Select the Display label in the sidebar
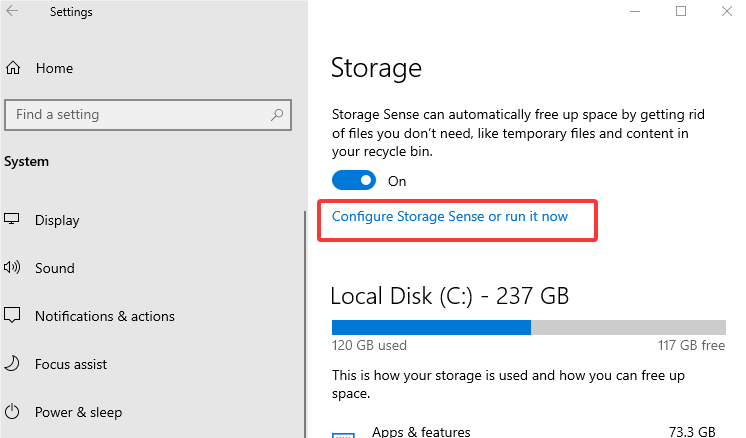The height and width of the screenshot is (438, 746). coord(57,220)
